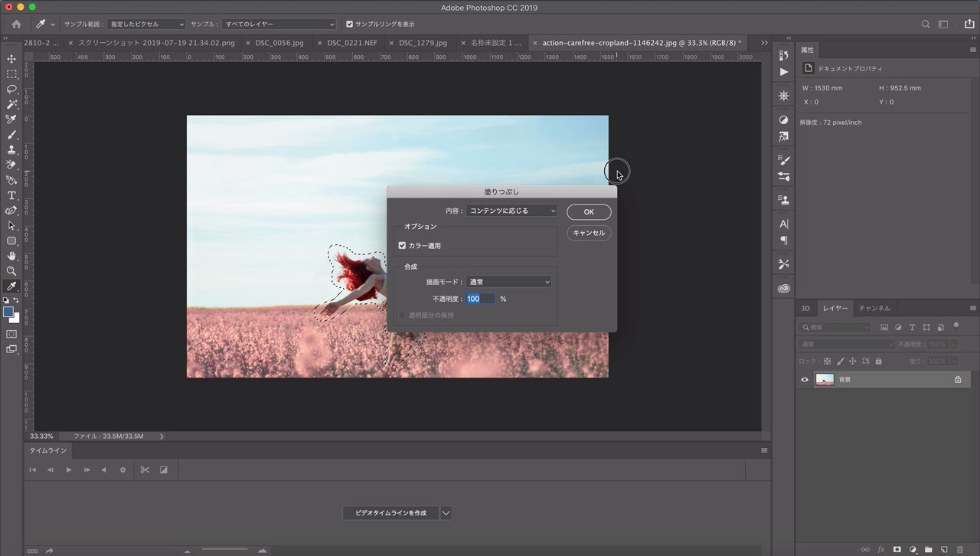Toggle layer filter on/off switch
The width and height of the screenshot is (980, 556).
pyautogui.click(x=955, y=325)
